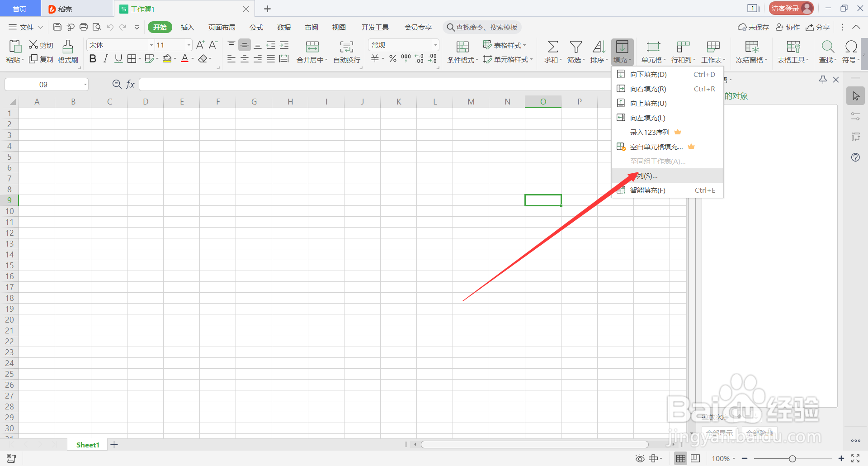Screen dimensions: 868x466
Task: Expand the font color dropdown arrow
Action: click(192, 59)
